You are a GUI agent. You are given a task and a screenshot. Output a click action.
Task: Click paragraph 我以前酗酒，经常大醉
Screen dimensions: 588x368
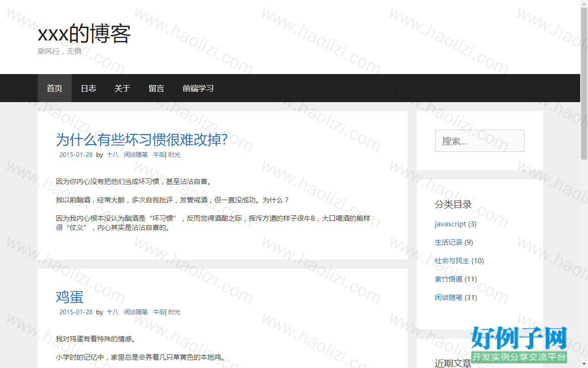click(x=173, y=201)
